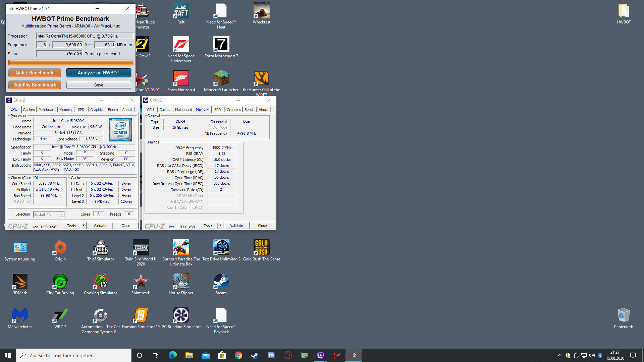Launch the Wreckfest desktop icon
This screenshot has height=362, width=644.
click(x=261, y=13)
